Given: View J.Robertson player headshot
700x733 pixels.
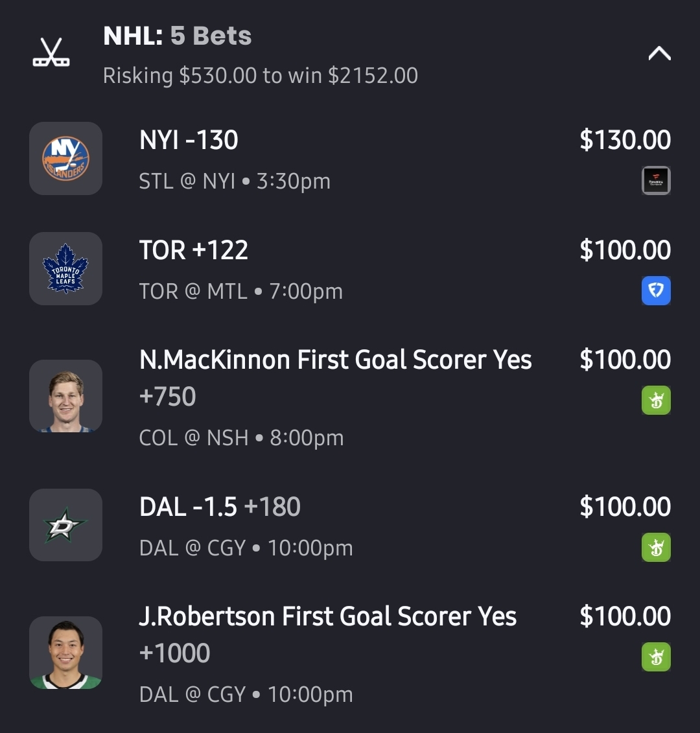Looking at the screenshot, I should (x=65, y=653).
